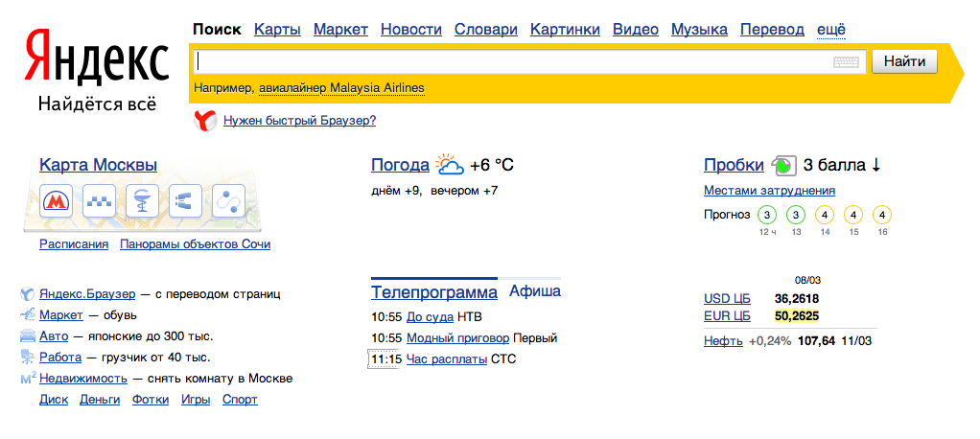
Task: Click the traffic light icon beside Пробки
Action: click(x=783, y=165)
